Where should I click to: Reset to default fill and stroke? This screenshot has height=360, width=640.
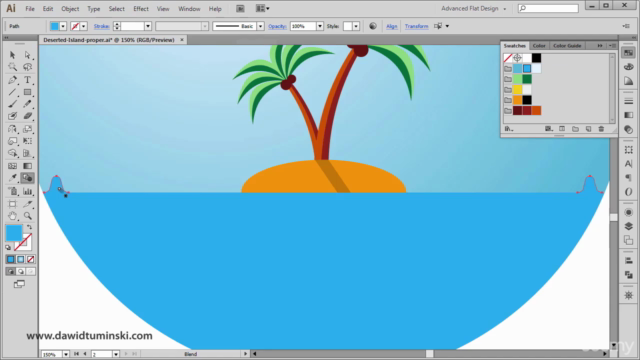click(x=8, y=247)
